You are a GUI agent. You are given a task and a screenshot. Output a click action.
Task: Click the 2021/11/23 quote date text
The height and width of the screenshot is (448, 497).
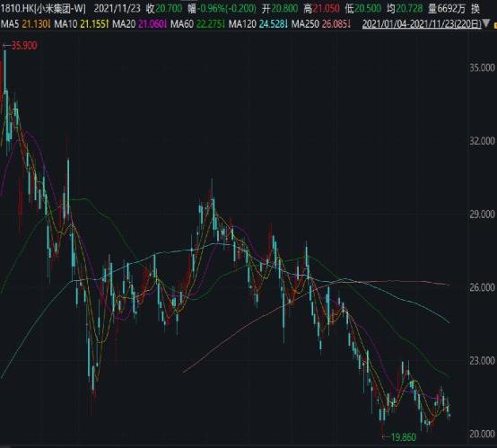117,9
